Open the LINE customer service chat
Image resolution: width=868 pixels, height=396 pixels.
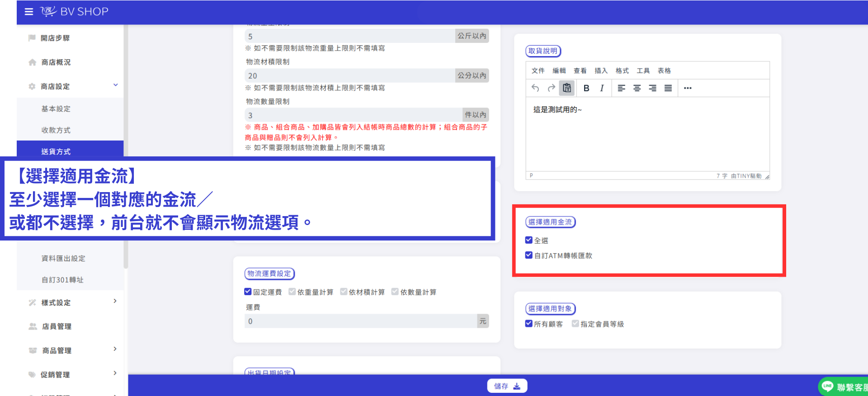pyautogui.click(x=844, y=387)
